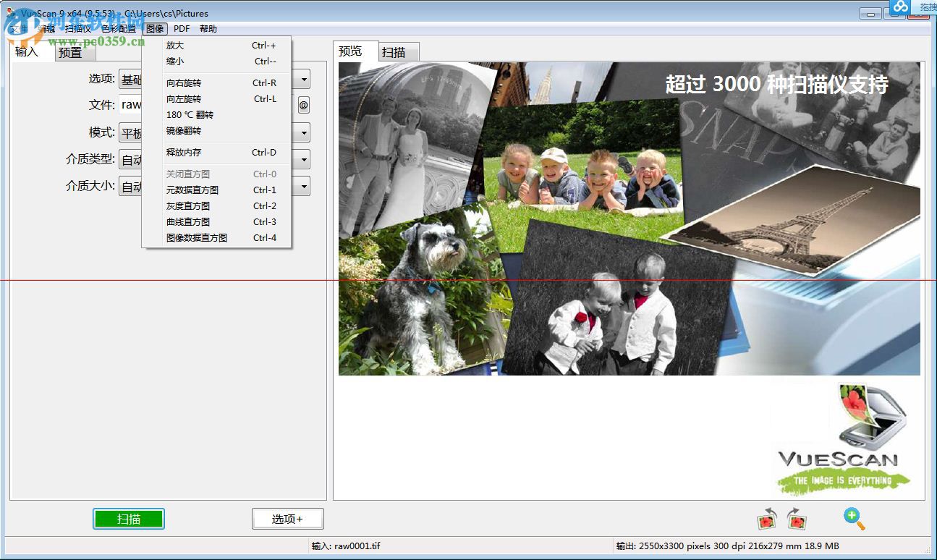Select 向右旋转 menu entry
Viewport: 937px width, 560px height.
217,83
